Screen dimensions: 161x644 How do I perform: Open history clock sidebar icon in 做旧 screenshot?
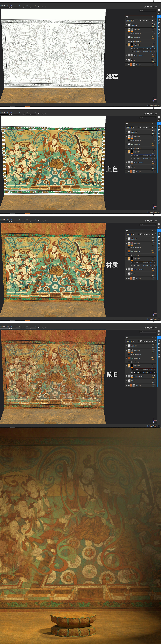159,354
